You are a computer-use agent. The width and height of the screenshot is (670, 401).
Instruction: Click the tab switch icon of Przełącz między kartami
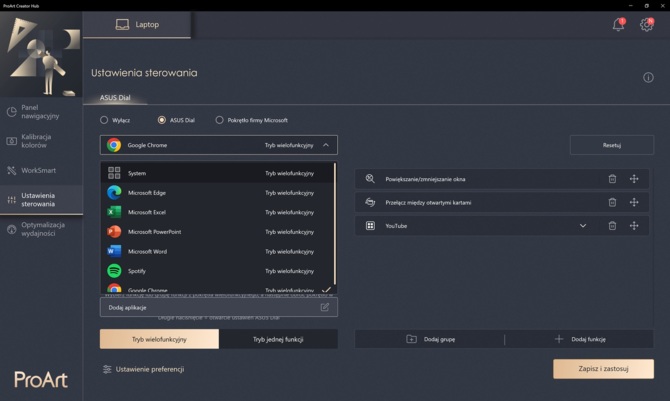[x=370, y=202]
